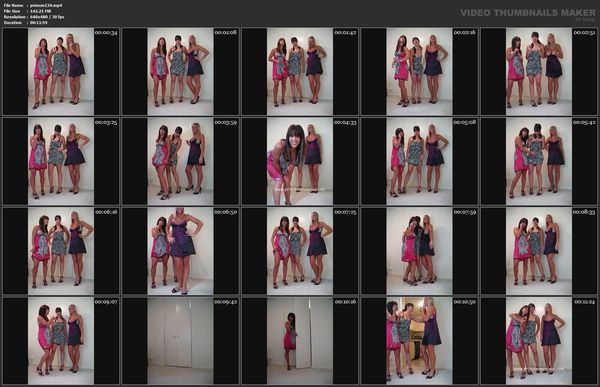
Task: Click the Video Thumbnails Maker watermark
Action: (x=528, y=13)
